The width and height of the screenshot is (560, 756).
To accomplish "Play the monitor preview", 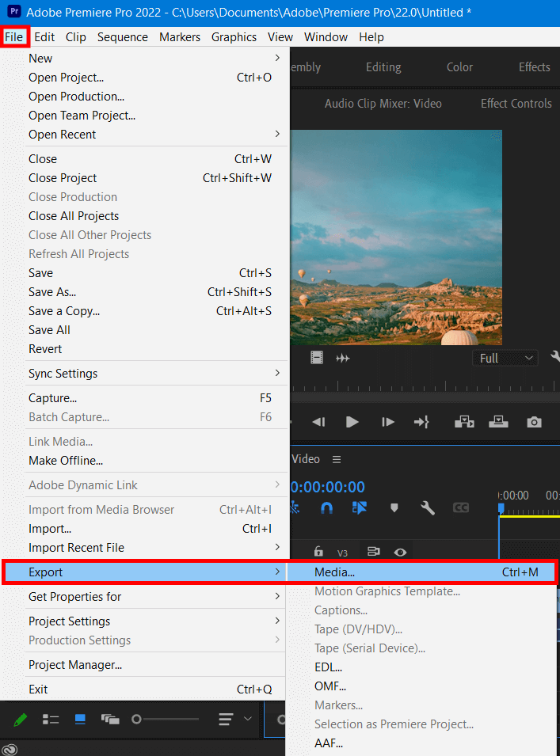I will click(352, 423).
